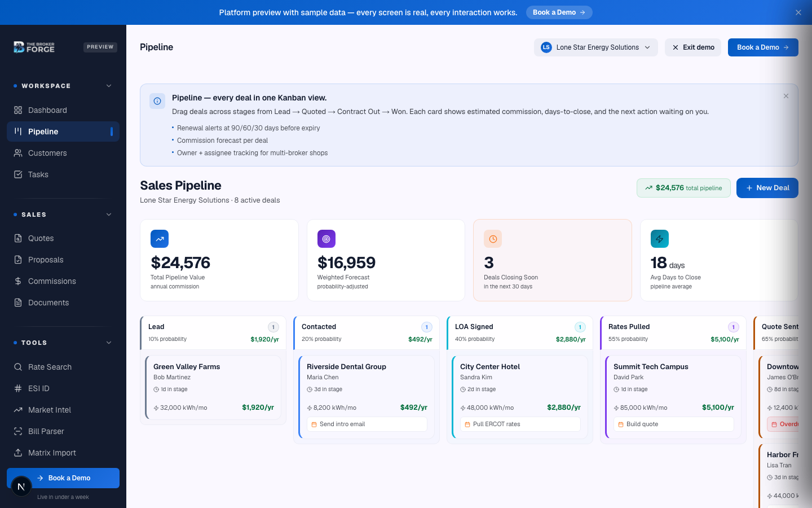Screen dimensions: 812x508
Task: Open the Green Valley Farms deal card
Action: pyautogui.click(x=213, y=387)
